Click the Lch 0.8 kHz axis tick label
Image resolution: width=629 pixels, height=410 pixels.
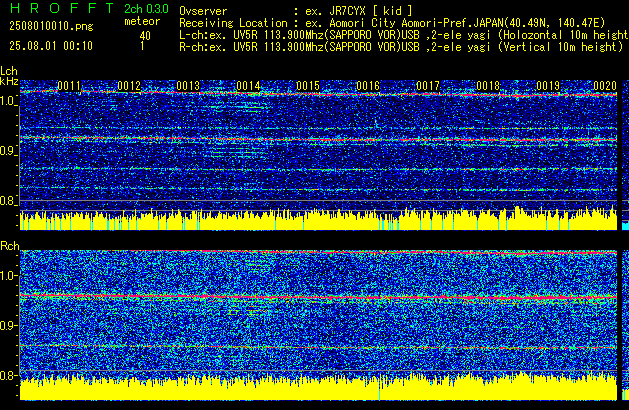pyautogui.click(x=8, y=201)
